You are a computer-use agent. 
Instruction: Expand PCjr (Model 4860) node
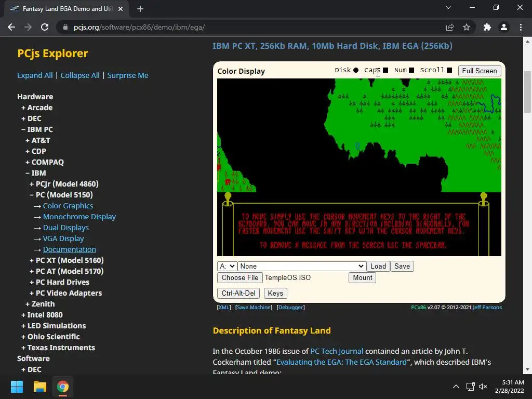click(x=64, y=184)
